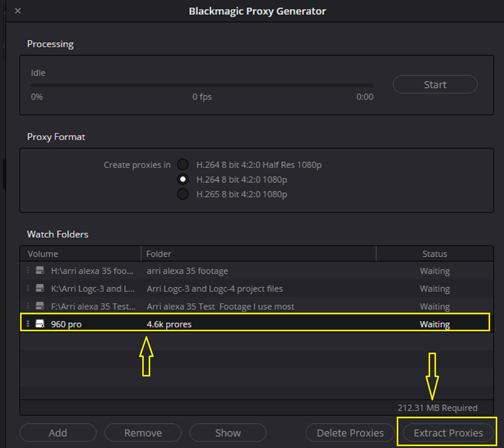Click the Waiting status of H:\arri alexa row
The image size is (504, 448).
click(x=435, y=270)
